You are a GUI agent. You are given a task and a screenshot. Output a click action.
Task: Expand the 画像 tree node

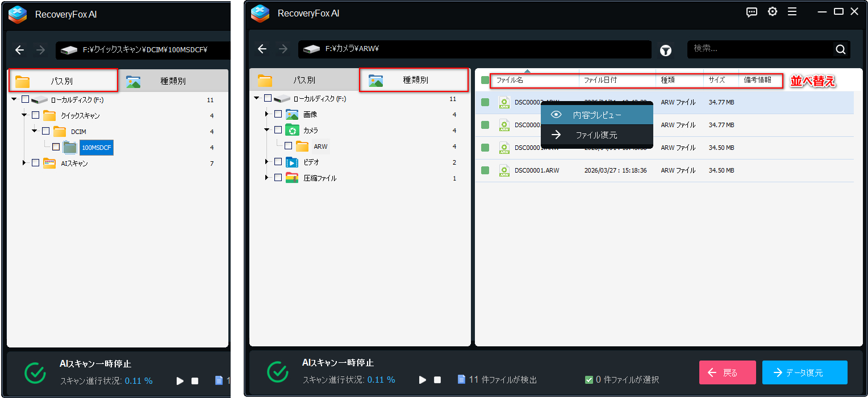(x=267, y=114)
